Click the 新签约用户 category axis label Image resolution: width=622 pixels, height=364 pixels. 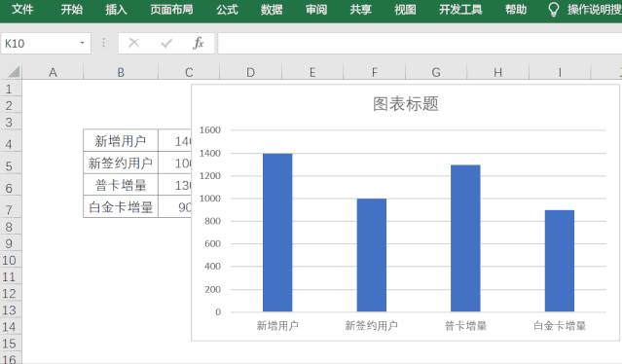pyautogui.click(x=371, y=326)
